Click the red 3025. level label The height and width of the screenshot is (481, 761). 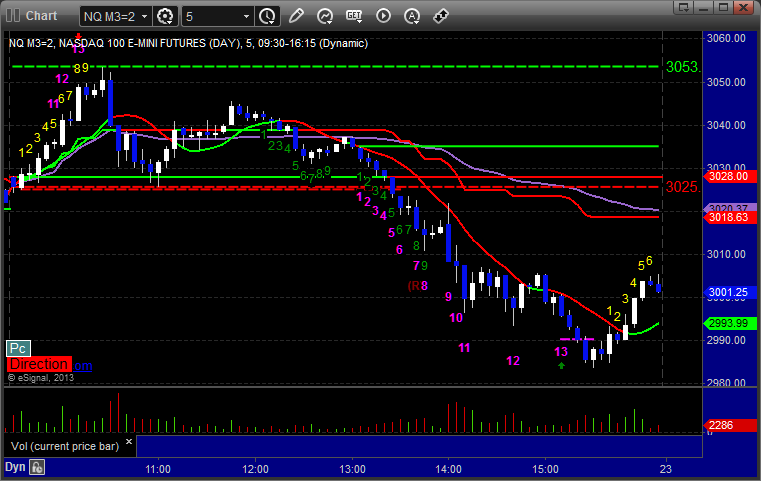coord(683,187)
